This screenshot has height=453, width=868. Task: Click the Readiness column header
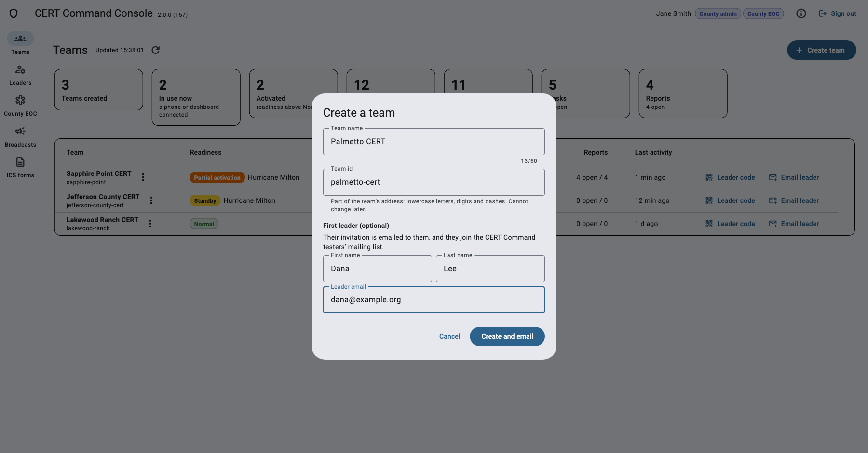coord(205,152)
